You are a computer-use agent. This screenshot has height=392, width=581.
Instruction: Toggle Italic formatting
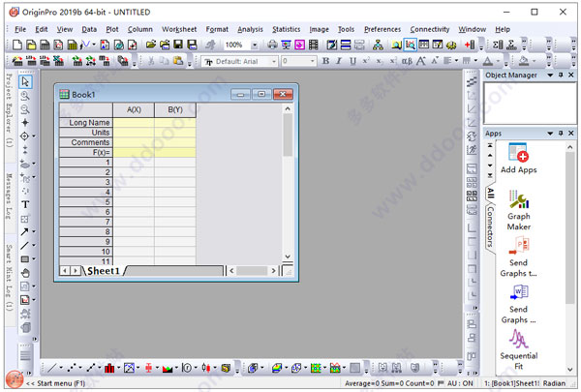coord(339,61)
